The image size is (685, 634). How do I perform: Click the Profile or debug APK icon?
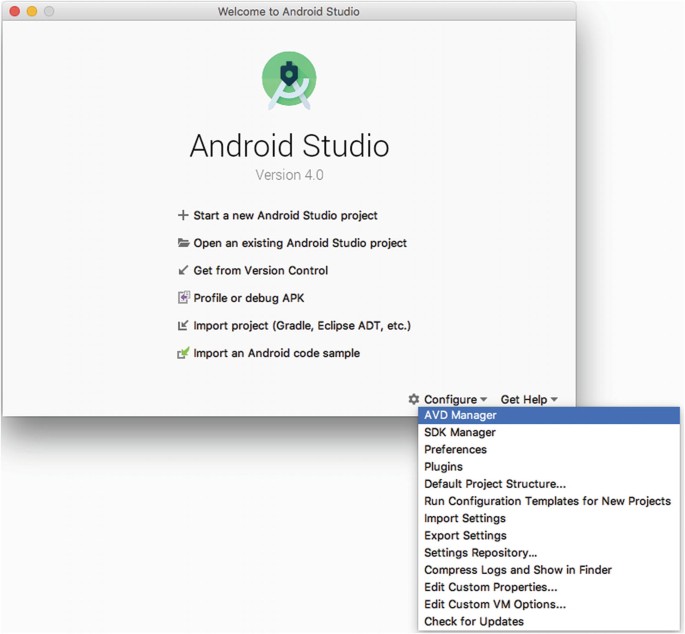click(x=183, y=298)
